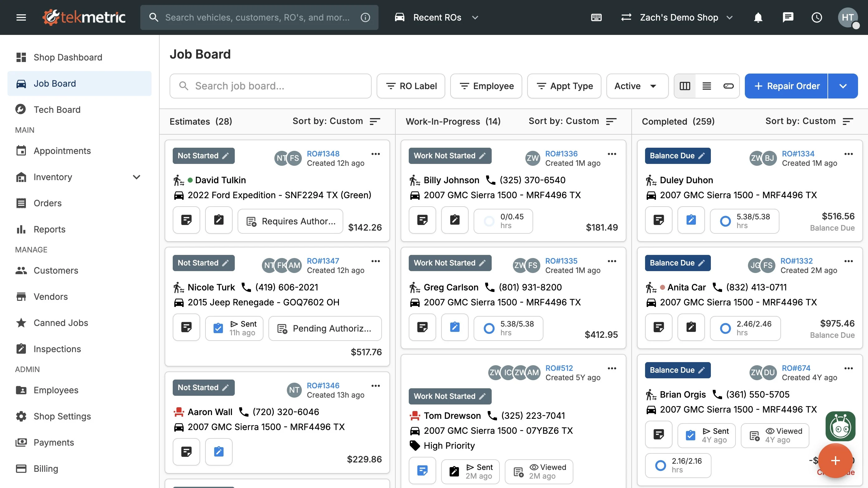
Task: Open the notifications bell icon
Action: pyautogui.click(x=758, y=17)
